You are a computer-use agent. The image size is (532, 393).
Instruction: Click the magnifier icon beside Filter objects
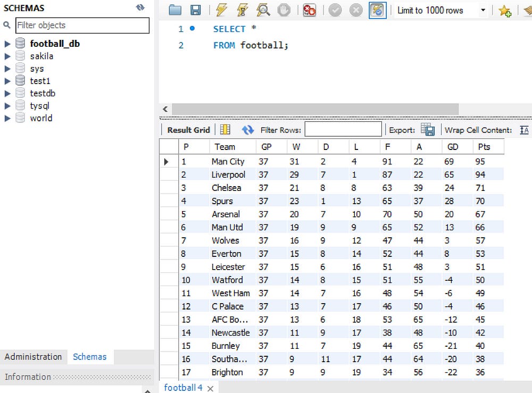[x=7, y=25]
